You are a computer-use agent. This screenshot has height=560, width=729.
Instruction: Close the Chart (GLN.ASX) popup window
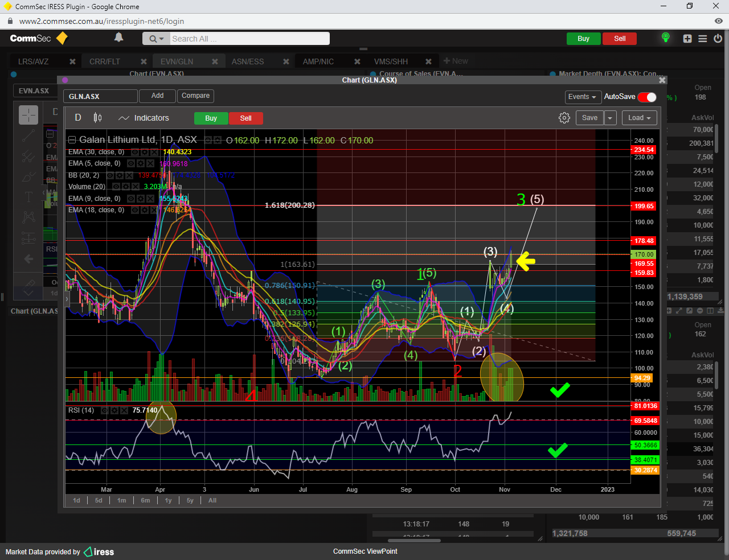tap(662, 80)
